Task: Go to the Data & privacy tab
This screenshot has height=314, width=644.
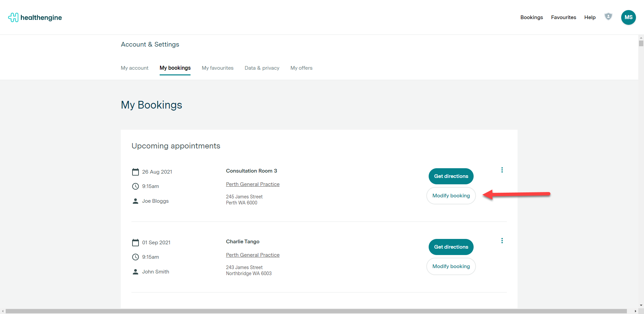Action: tap(262, 68)
